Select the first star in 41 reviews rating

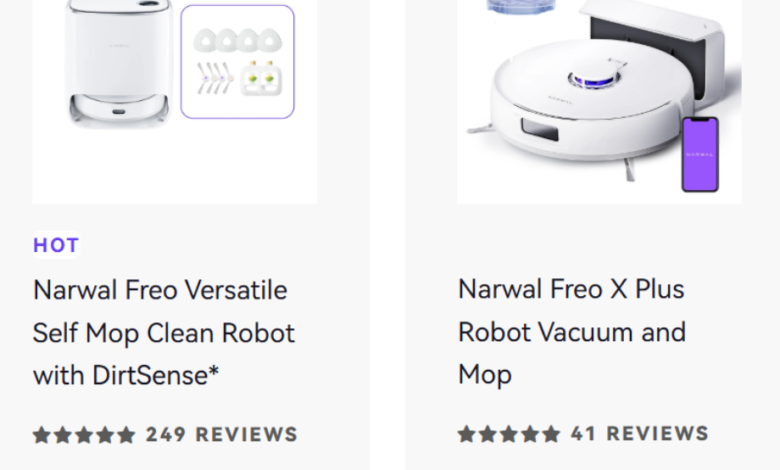[467, 435]
